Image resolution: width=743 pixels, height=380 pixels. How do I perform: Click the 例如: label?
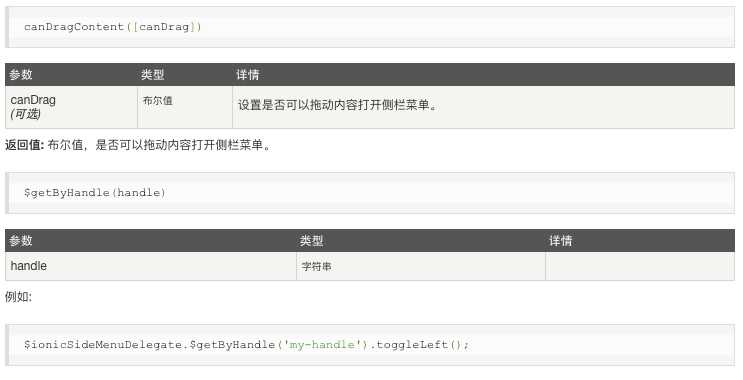tap(18, 297)
